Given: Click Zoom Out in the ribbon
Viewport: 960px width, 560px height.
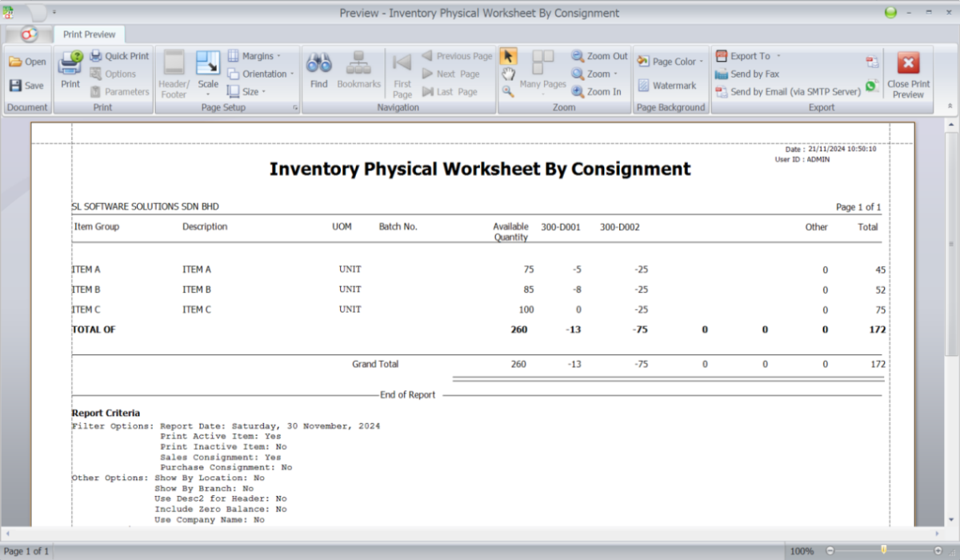Looking at the screenshot, I should tap(600, 56).
